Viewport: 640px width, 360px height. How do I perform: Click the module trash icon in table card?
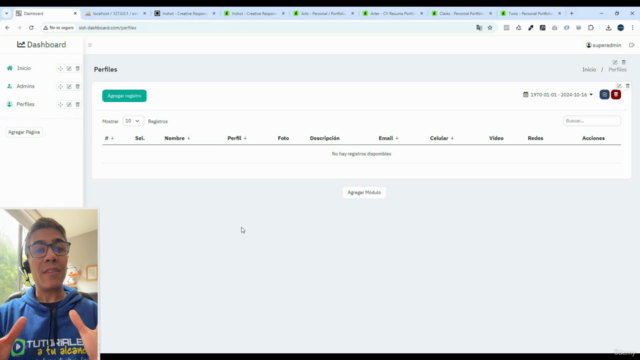pos(628,86)
